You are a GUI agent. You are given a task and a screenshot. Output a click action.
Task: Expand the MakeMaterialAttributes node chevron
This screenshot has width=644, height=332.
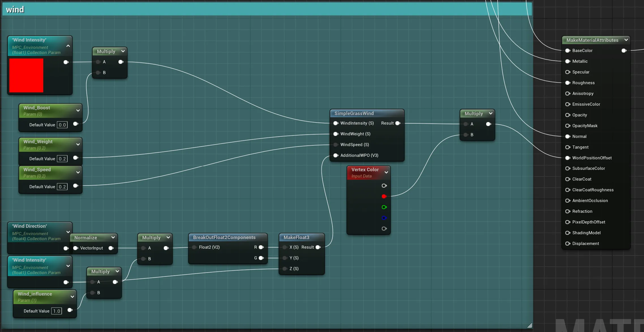coord(626,40)
